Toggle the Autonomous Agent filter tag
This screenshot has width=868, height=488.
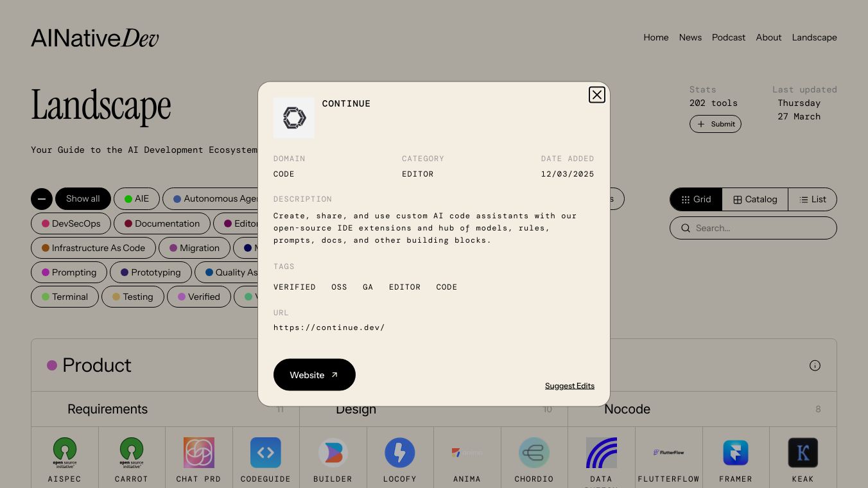tap(212, 199)
